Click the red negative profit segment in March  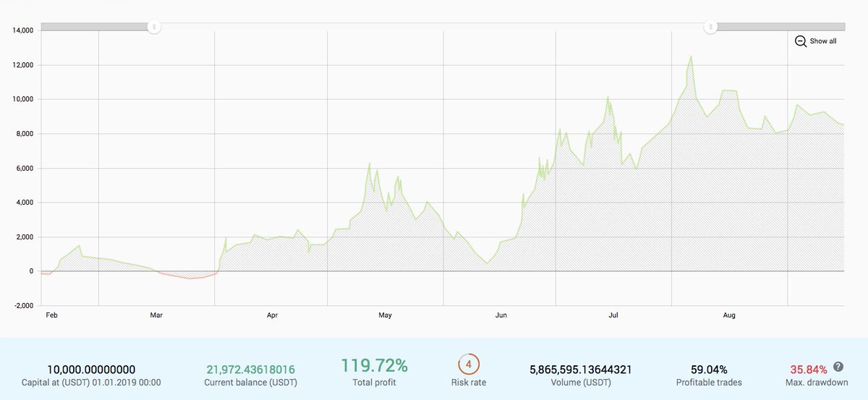[188, 276]
